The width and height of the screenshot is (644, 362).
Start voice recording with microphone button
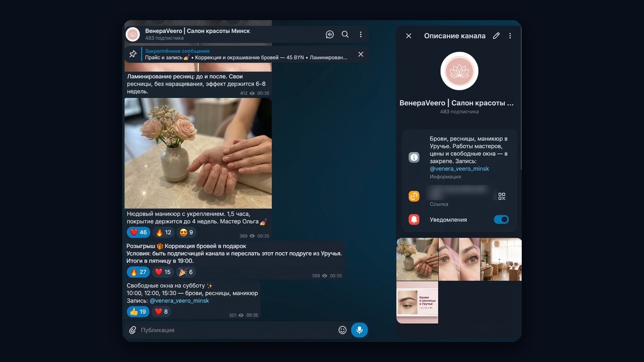coord(359,330)
